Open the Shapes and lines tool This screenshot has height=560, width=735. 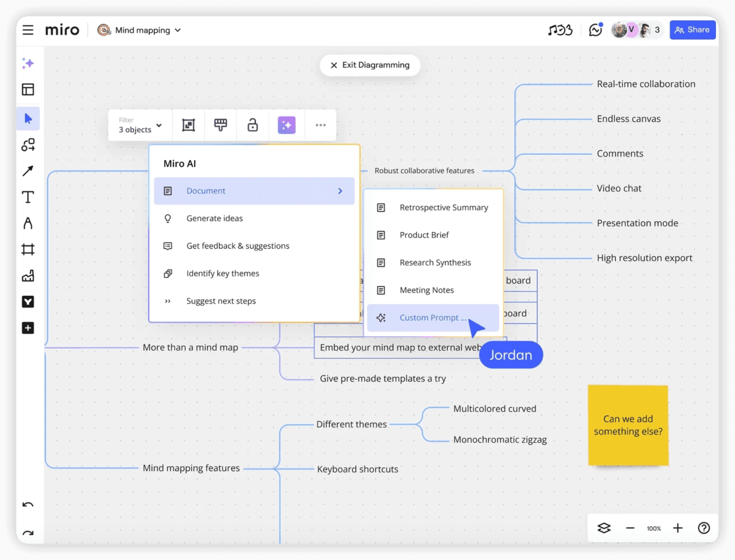(28, 145)
